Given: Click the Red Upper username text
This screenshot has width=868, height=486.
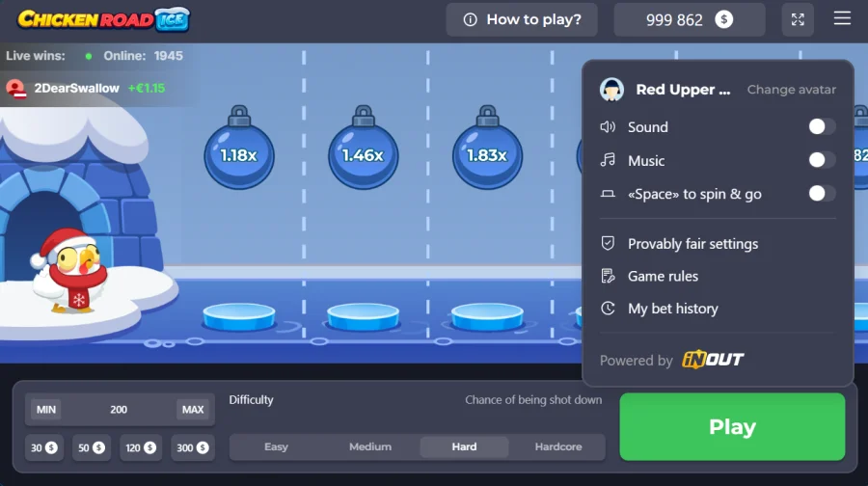Looking at the screenshot, I should tap(683, 90).
